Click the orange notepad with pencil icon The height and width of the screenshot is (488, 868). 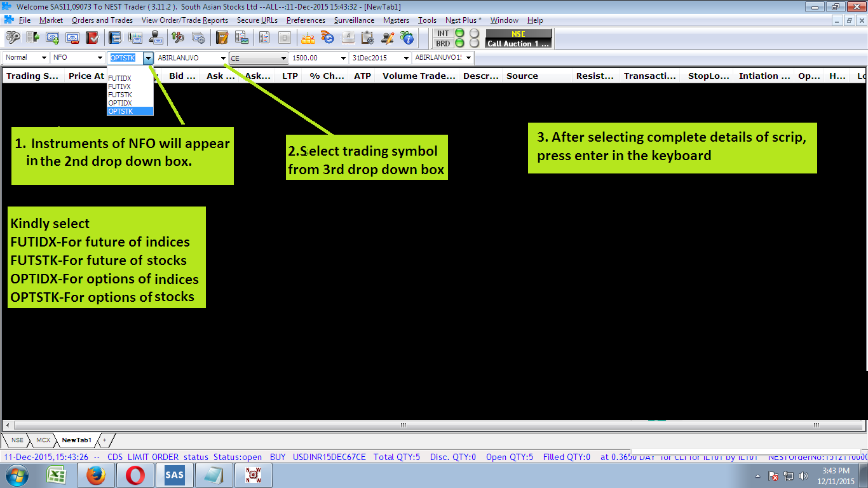click(x=222, y=37)
